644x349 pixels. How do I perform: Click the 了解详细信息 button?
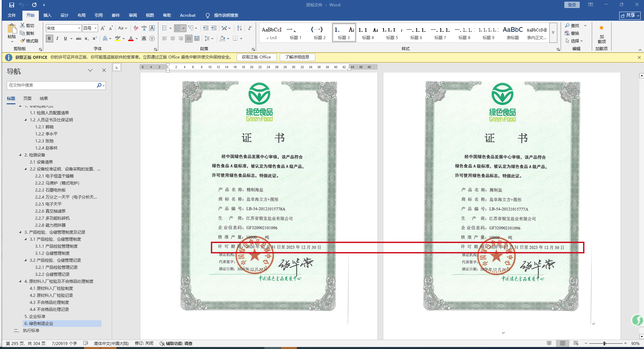tap(297, 57)
